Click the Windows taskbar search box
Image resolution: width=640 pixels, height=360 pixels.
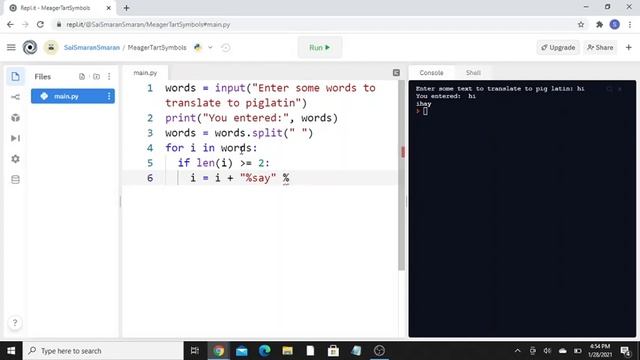click(103, 351)
